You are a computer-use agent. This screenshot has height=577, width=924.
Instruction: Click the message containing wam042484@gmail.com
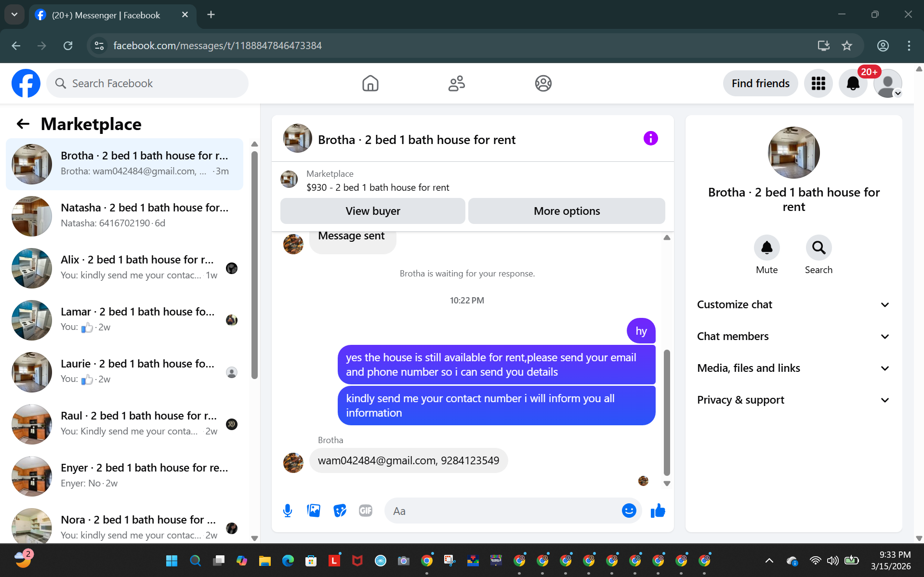[408, 460]
